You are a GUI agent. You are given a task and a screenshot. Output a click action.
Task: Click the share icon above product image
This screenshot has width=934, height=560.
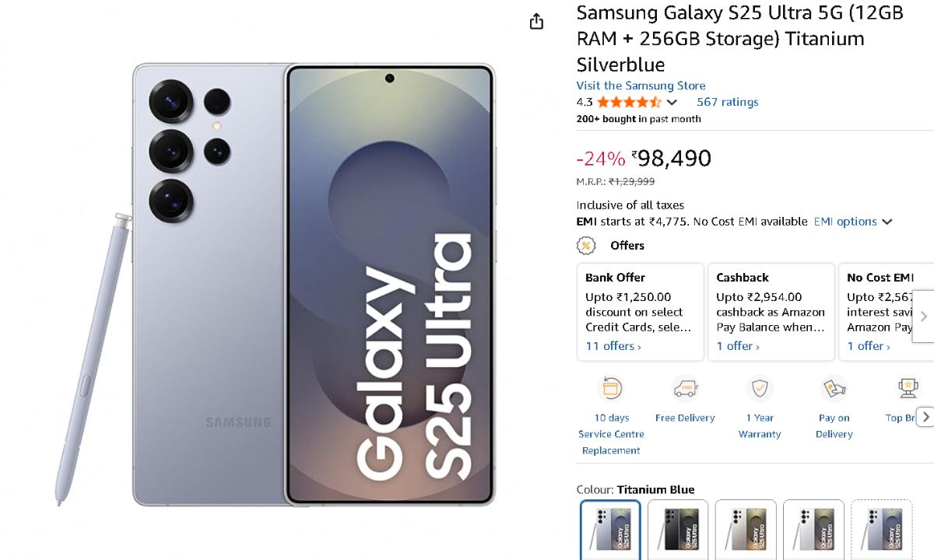pyautogui.click(x=536, y=22)
